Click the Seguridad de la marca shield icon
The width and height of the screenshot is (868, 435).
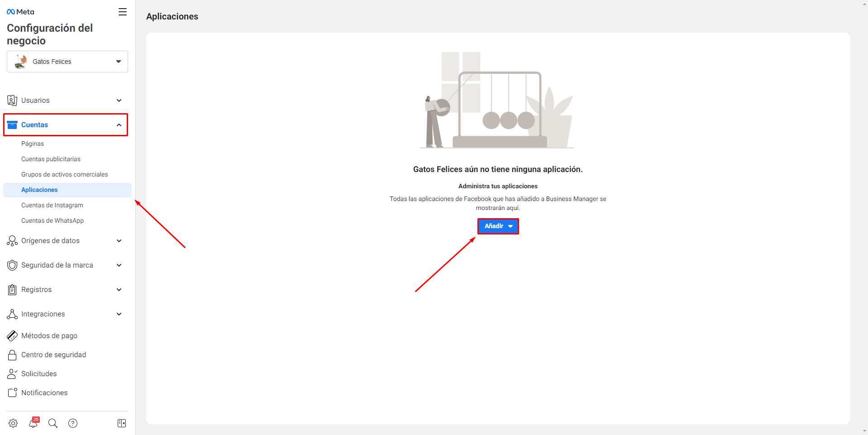12,265
